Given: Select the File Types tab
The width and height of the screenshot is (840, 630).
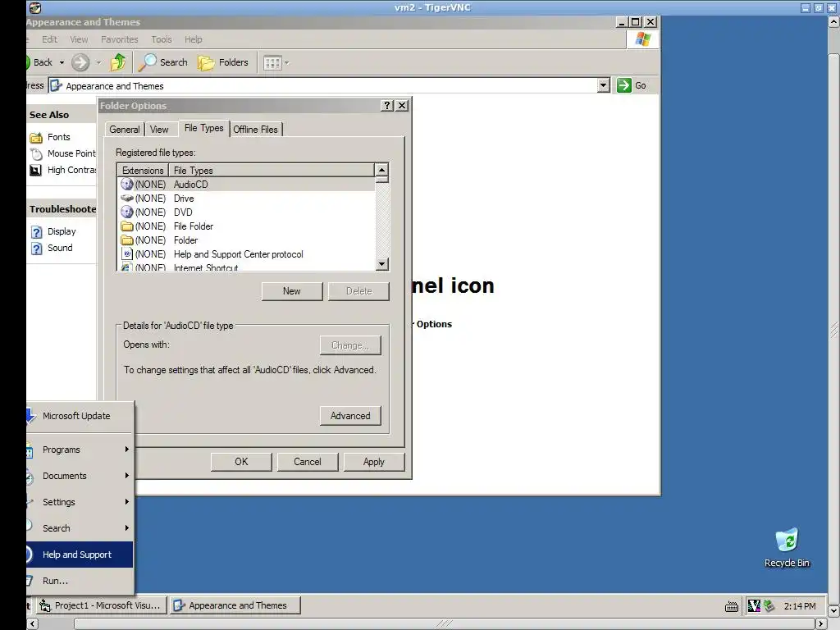Looking at the screenshot, I should tap(203, 128).
